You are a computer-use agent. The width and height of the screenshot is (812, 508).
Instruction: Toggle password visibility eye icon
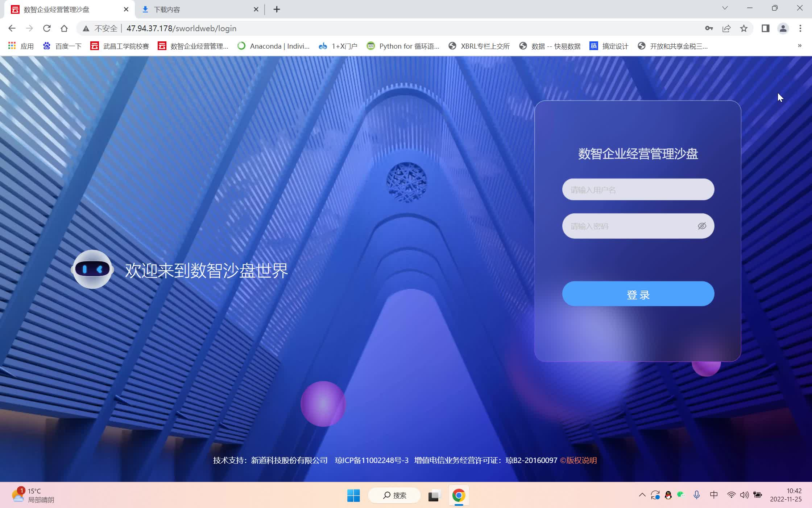[x=702, y=226]
